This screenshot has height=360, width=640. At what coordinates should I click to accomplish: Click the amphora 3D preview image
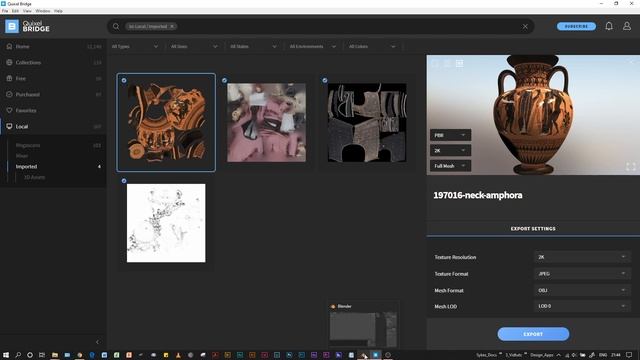[x=533, y=115]
